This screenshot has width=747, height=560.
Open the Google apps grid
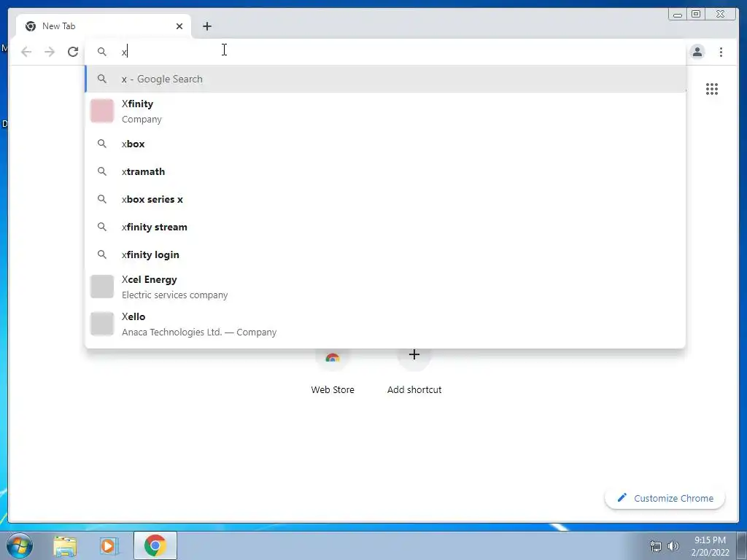pos(712,89)
